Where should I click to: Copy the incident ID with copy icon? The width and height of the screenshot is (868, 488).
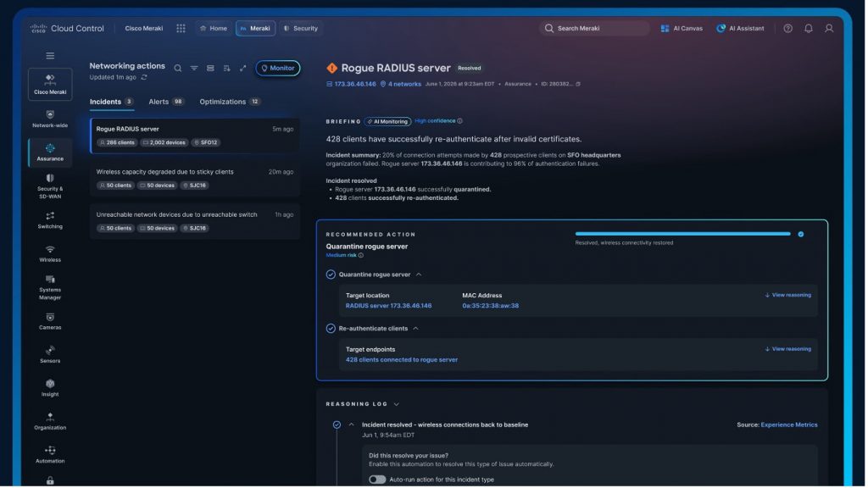pyautogui.click(x=578, y=85)
